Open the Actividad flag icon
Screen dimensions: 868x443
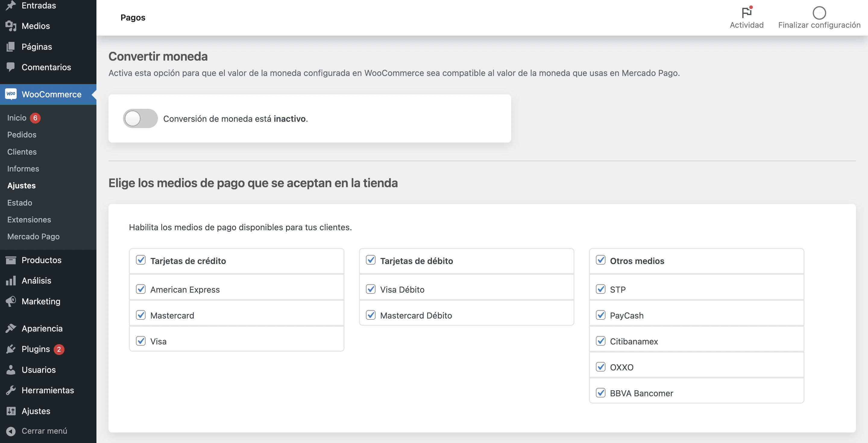coord(747,12)
